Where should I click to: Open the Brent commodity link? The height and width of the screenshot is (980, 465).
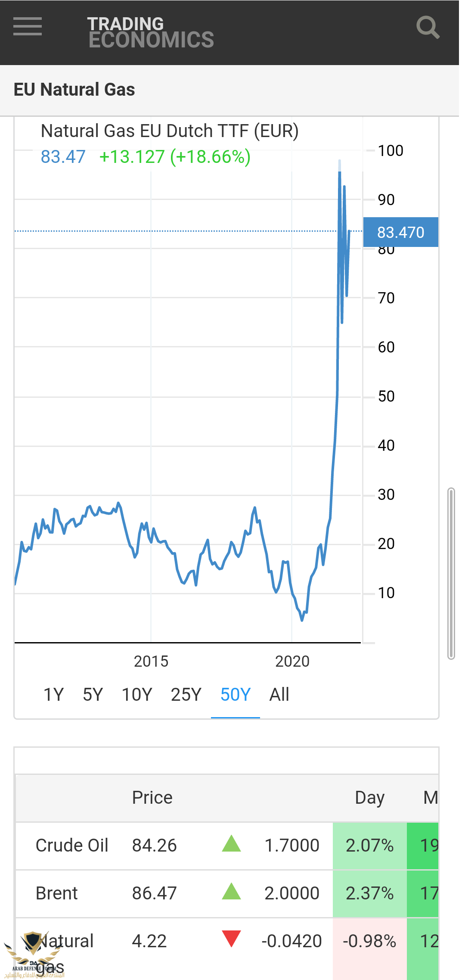pos(57,893)
